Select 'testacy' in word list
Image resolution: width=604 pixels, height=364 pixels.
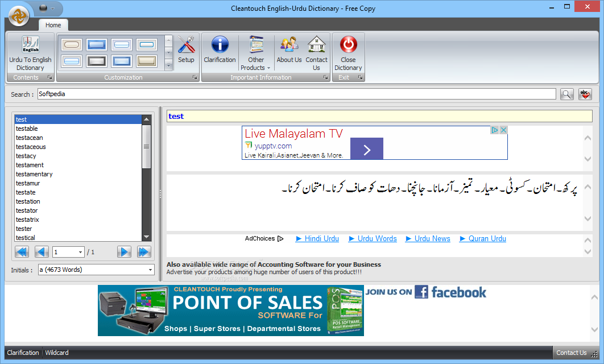78,156
